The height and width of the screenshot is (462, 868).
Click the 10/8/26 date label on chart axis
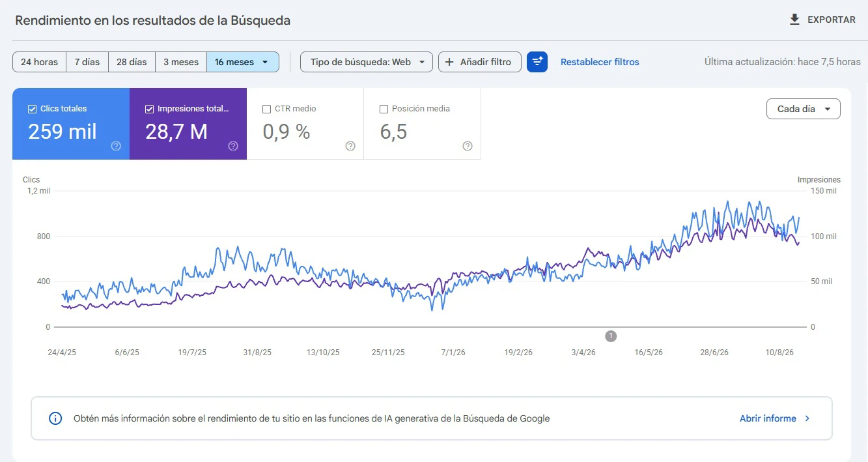[779, 353]
